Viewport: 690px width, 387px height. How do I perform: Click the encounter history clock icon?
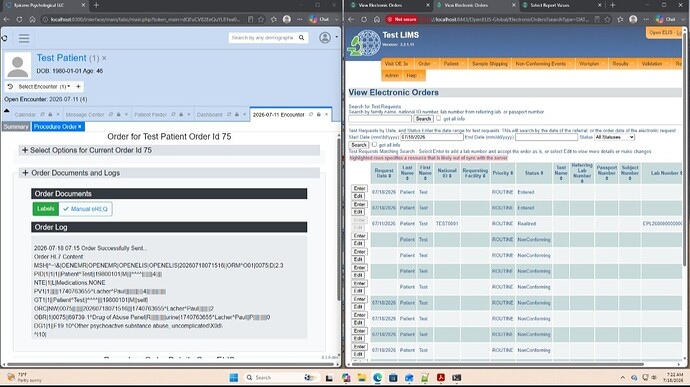coord(10,87)
